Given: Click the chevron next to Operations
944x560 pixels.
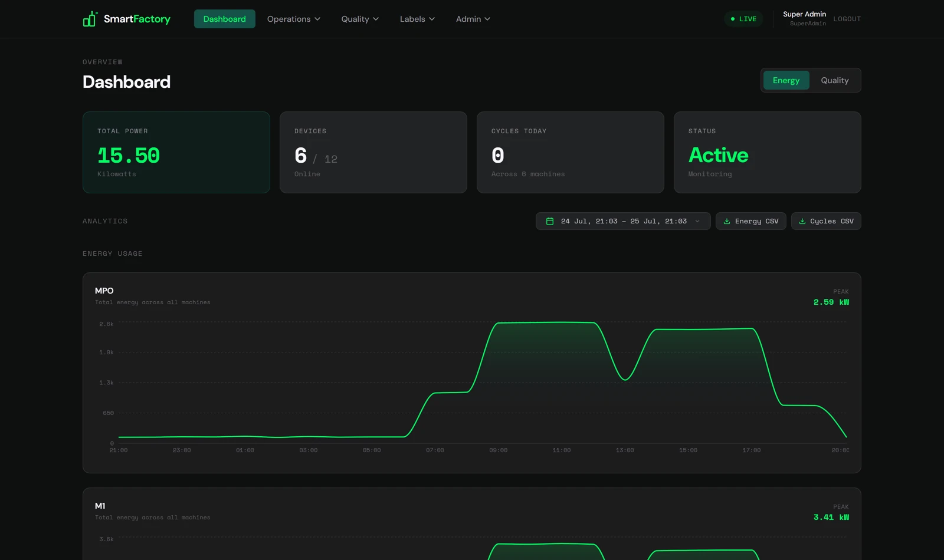Looking at the screenshot, I should [x=317, y=19].
